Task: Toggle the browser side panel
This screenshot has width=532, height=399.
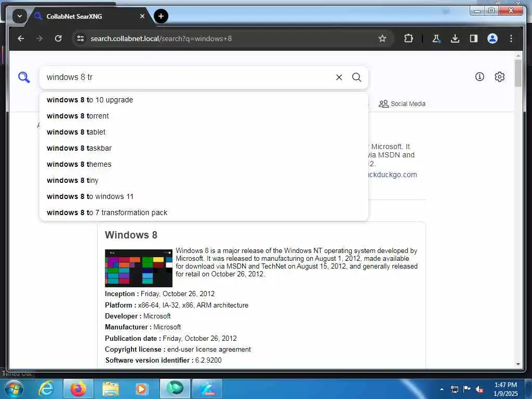Action: pyautogui.click(x=474, y=38)
